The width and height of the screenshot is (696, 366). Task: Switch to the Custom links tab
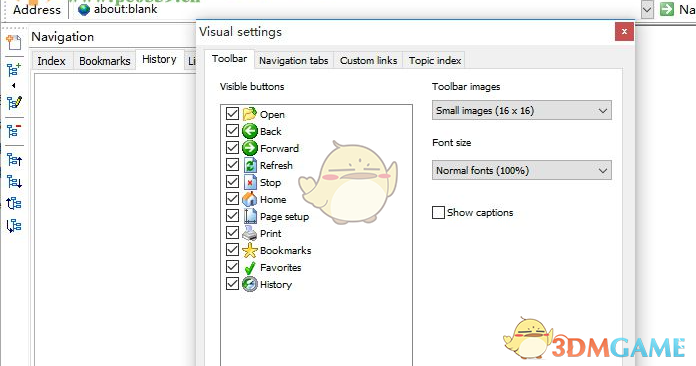point(368,60)
